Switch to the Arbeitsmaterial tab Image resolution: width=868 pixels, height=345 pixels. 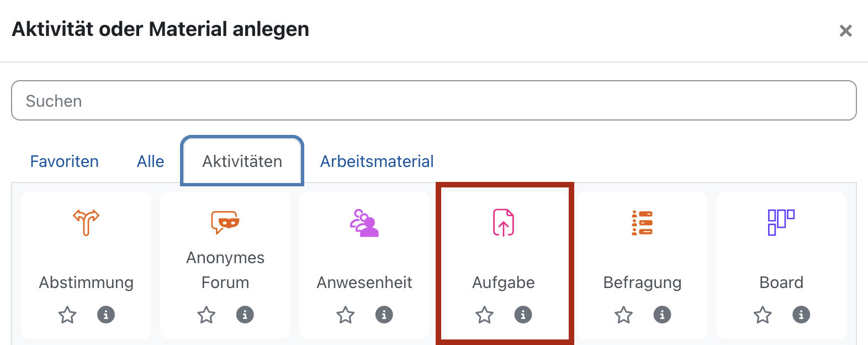click(377, 161)
